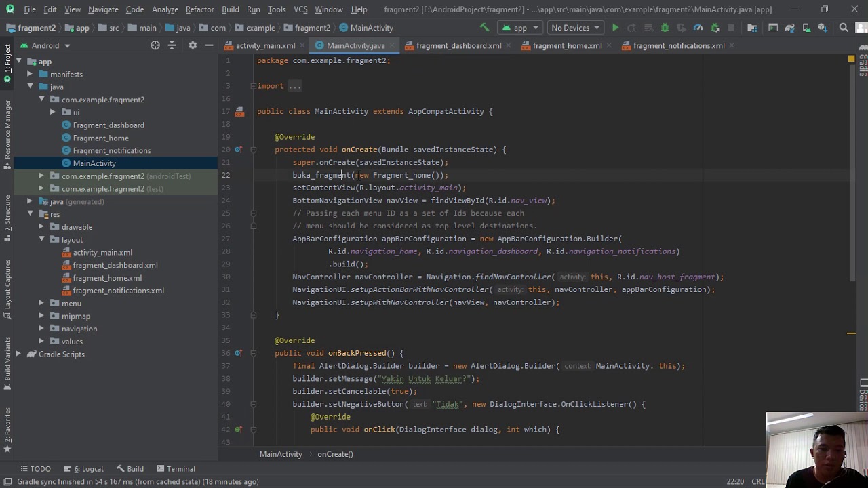
Task: Toggle the Terminal tool window
Action: tap(175, 469)
